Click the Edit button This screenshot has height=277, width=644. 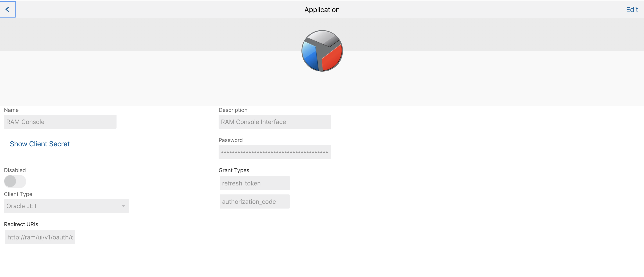631,10
